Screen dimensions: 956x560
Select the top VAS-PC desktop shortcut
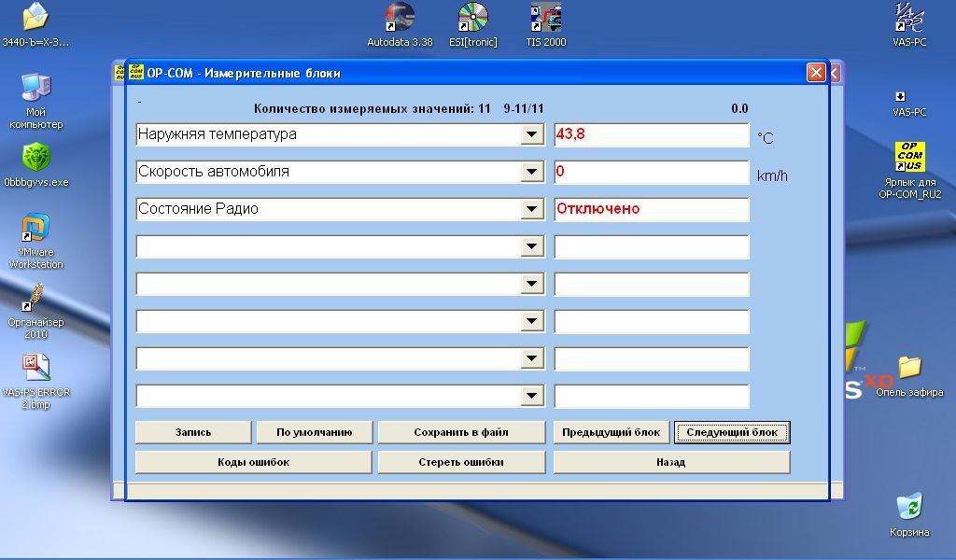909,24
